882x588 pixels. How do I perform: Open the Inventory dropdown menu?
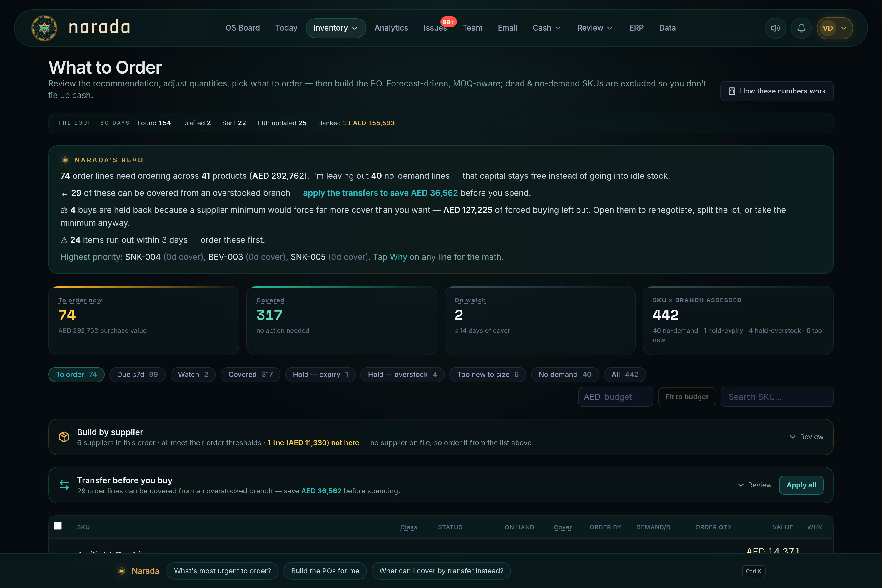pos(336,28)
